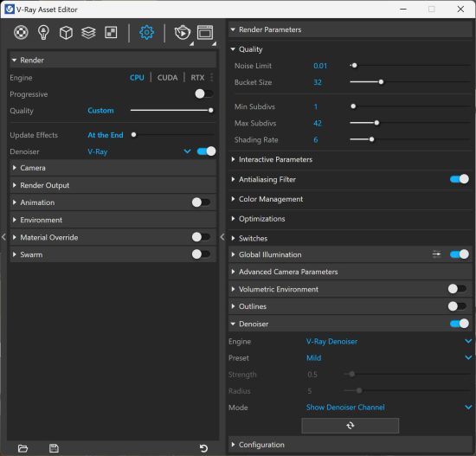Enable the Animation toggle
Screen dimensions: 476x456
click(x=201, y=202)
